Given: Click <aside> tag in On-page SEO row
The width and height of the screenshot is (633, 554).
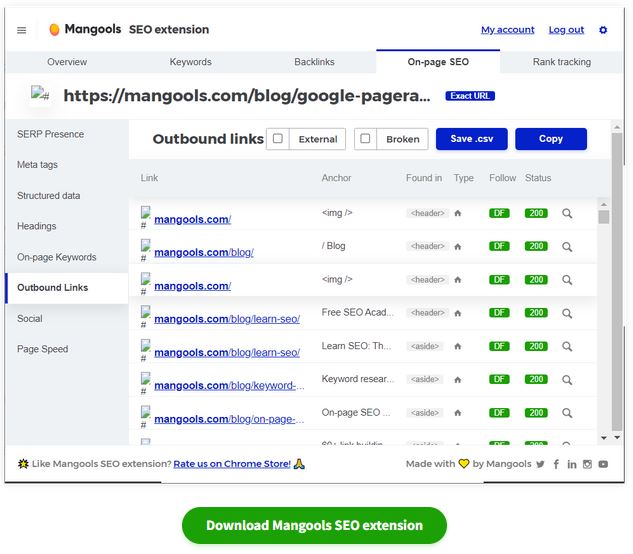Looking at the screenshot, I should click(425, 413).
